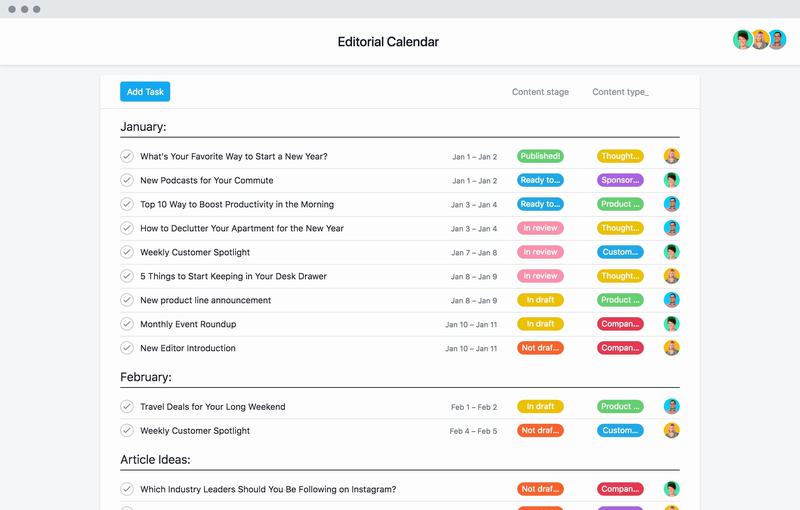
Task: Click assignee avatar for New product line announcement
Action: (x=672, y=300)
